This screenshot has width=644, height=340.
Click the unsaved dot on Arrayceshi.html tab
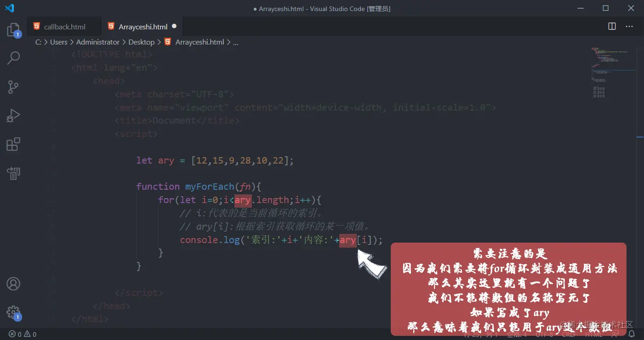point(174,26)
